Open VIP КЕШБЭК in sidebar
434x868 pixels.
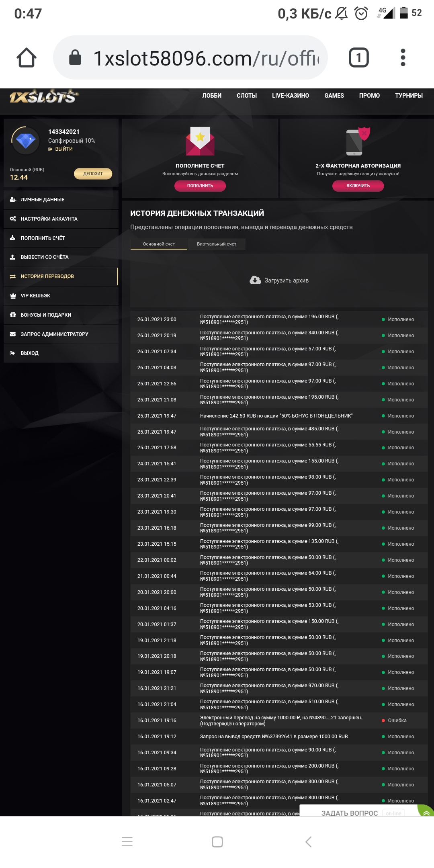pyautogui.click(x=35, y=296)
